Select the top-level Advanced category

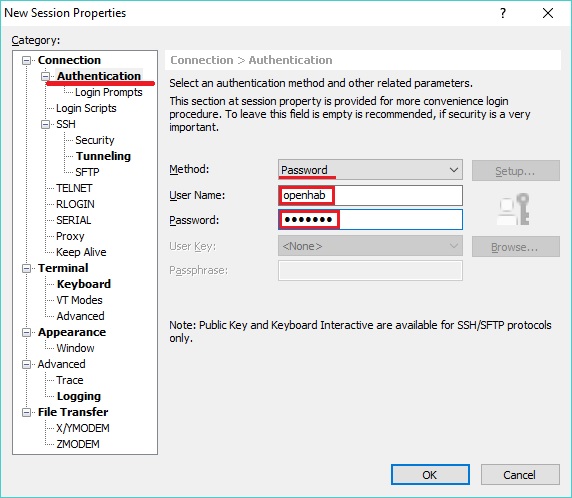click(61, 364)
